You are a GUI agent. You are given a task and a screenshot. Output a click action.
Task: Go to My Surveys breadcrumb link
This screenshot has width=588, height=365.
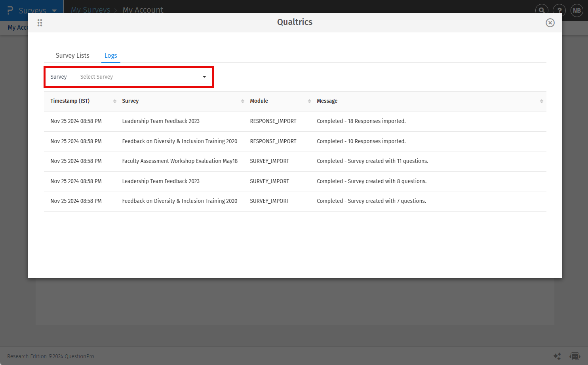(90, 10)
